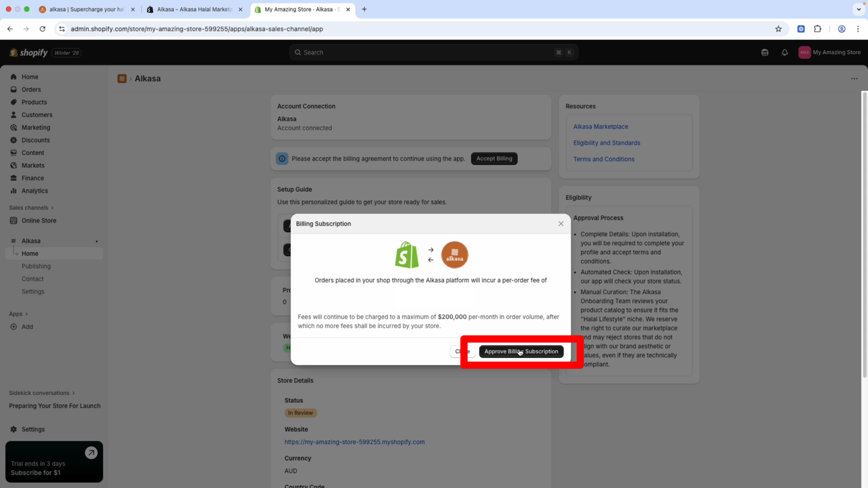Open the three-dot menu beside Alkasa title
Image resolution: width=868 pixels, height=488 pixels.
(x=854, y=79)
